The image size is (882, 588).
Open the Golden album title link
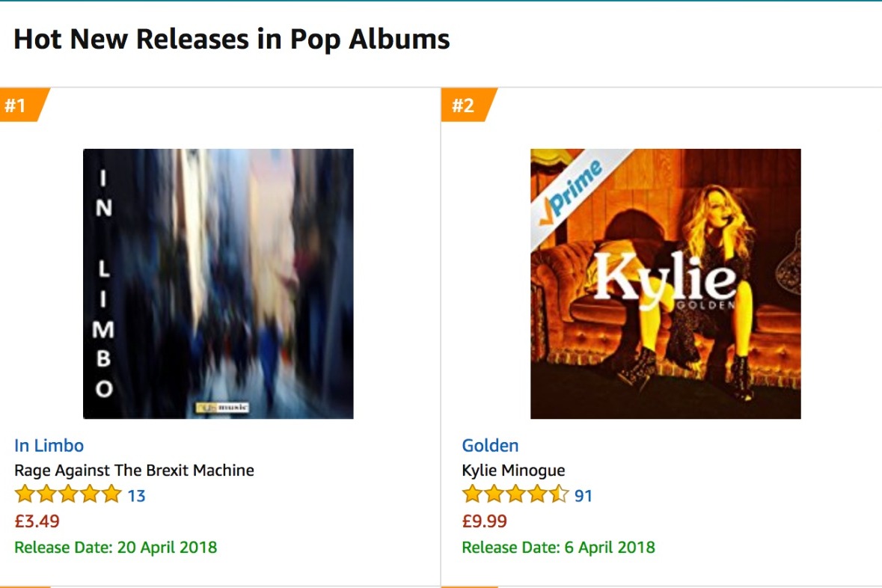pos(490,445)
